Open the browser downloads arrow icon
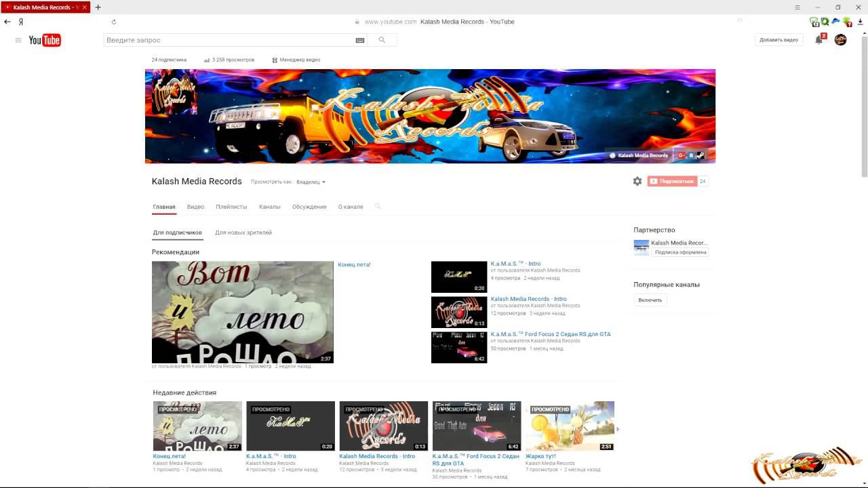Viewport: 868px width, 488px height. click(860, 22)
